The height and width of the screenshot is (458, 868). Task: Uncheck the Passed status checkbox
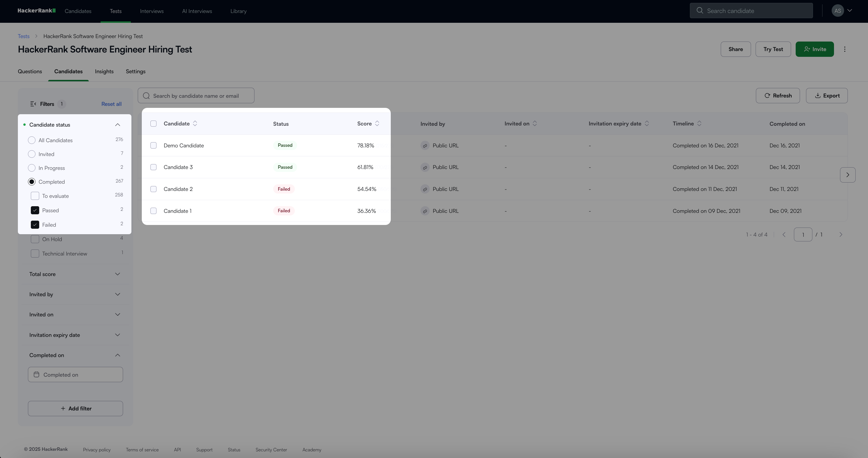(35, 211)
